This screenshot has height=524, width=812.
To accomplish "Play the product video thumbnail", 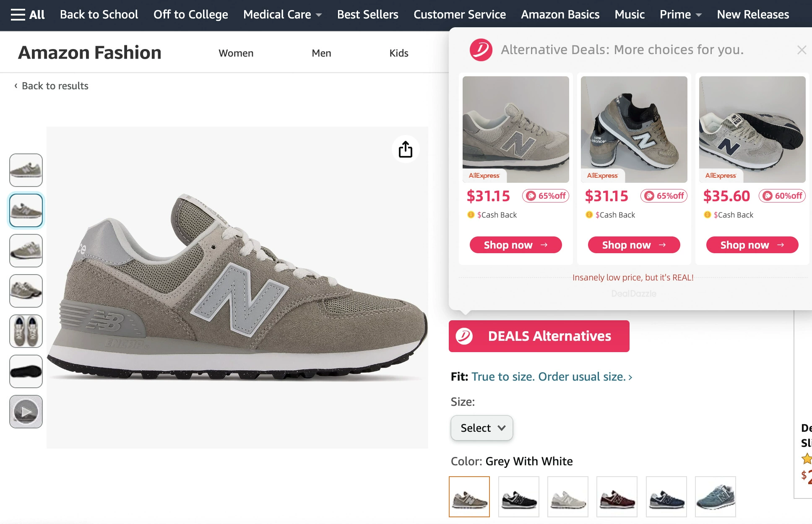I will (x=26, y=412).
